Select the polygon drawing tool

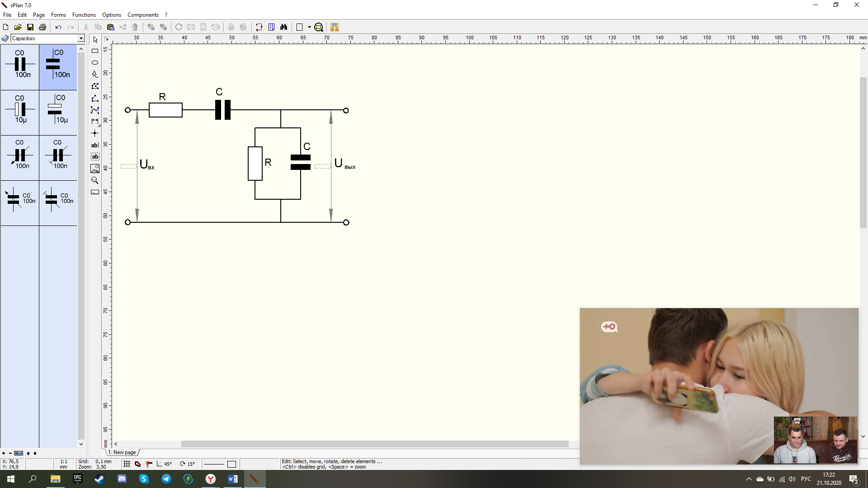(x=95, y=86)
